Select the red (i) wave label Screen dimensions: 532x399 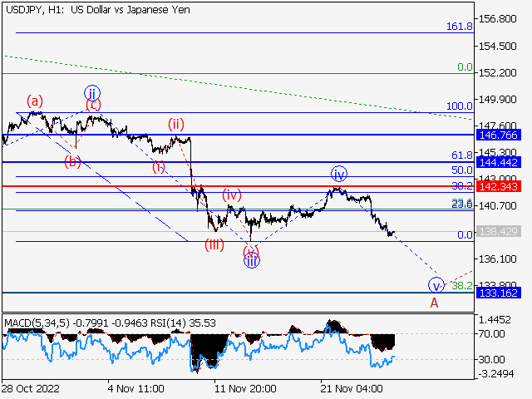[159, 167]
